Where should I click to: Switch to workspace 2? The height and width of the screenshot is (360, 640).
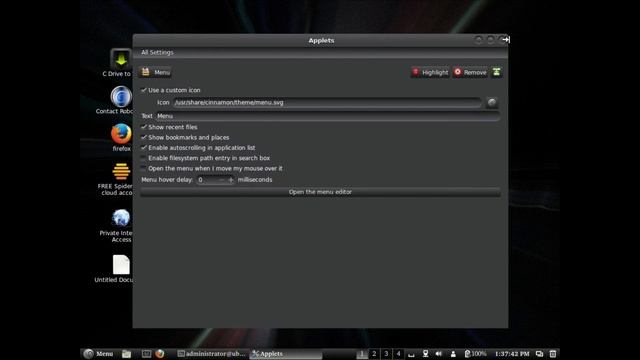click(374, 354)
